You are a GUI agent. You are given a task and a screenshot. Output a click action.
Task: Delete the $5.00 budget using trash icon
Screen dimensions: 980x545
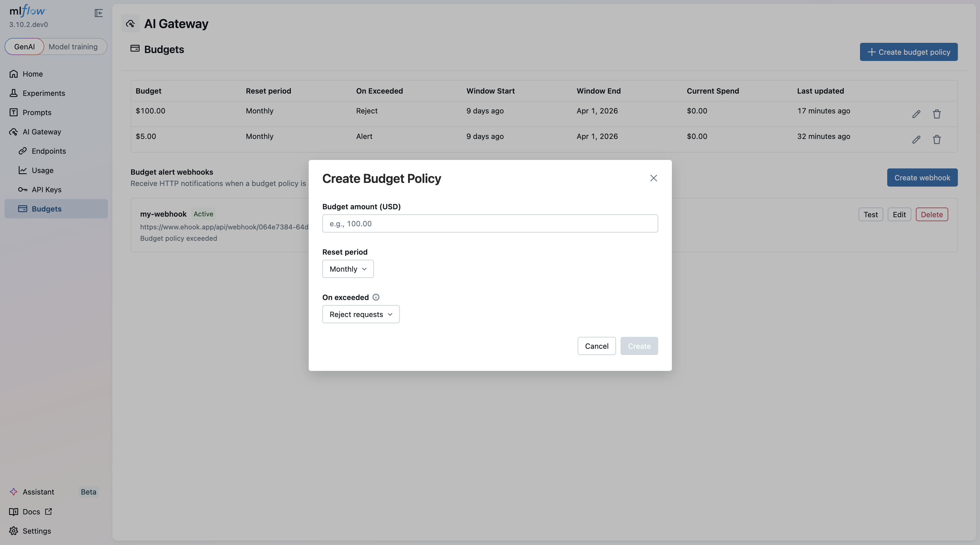[937, 140]
